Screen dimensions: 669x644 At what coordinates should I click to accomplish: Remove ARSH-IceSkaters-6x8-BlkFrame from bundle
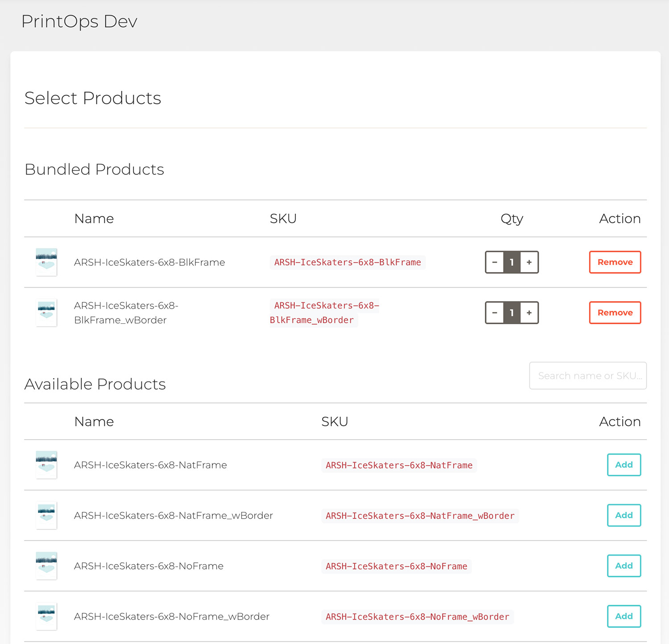(x=615, y=262)
